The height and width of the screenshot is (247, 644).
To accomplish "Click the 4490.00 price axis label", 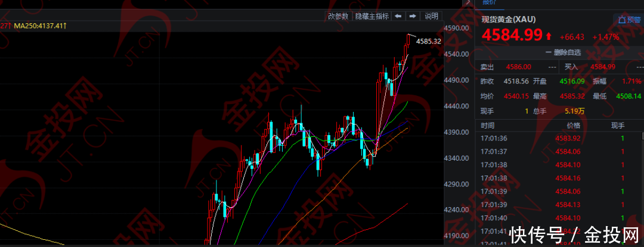I will click(457, 80).
